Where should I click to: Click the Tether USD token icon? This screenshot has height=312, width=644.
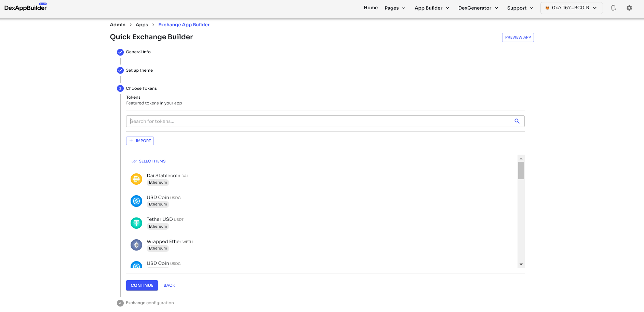pyautogui.click(x=136, y=223)
